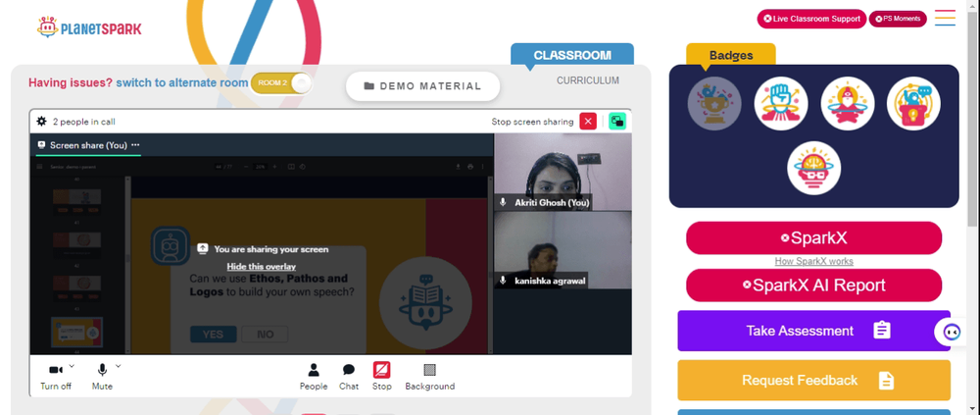Open SparkX AI Report
The height and width of the screenshot is (415, 980).
tap(813, 285)
